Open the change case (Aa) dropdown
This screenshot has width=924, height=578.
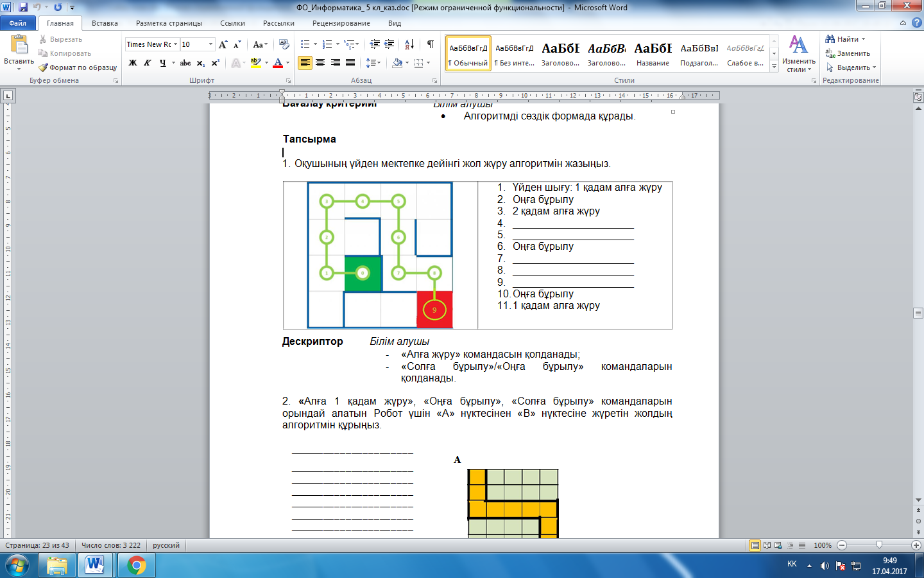[x=260, y=44]
